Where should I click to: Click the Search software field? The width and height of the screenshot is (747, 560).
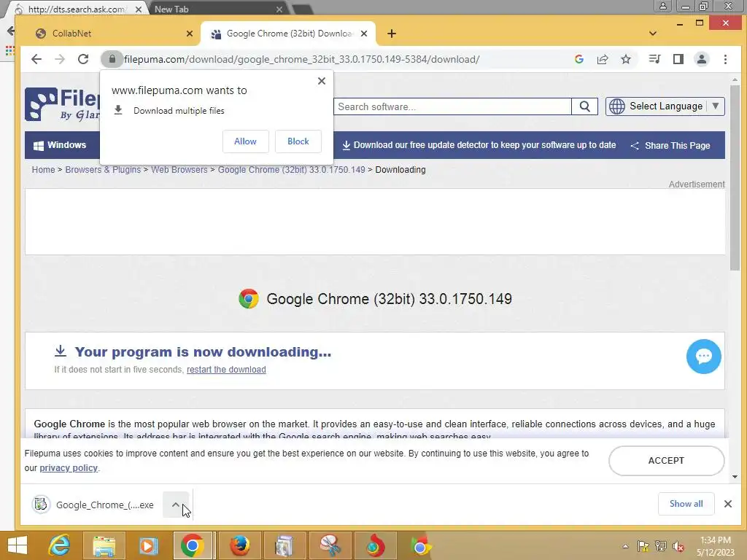tap(452, 106)
